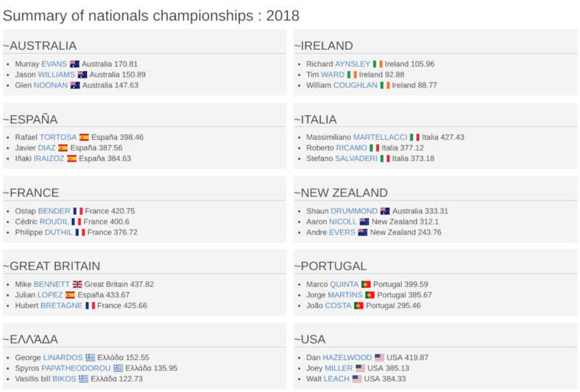Follow the PAPATHEODOROU name link
This screenshot has height=392, width=580.
coord(76,368)
